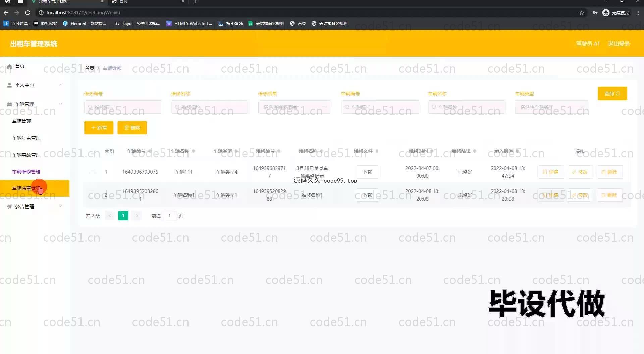The image size is (644, 354).
Task: Click 首页 breadcrumb link
Action: point(90,68)
